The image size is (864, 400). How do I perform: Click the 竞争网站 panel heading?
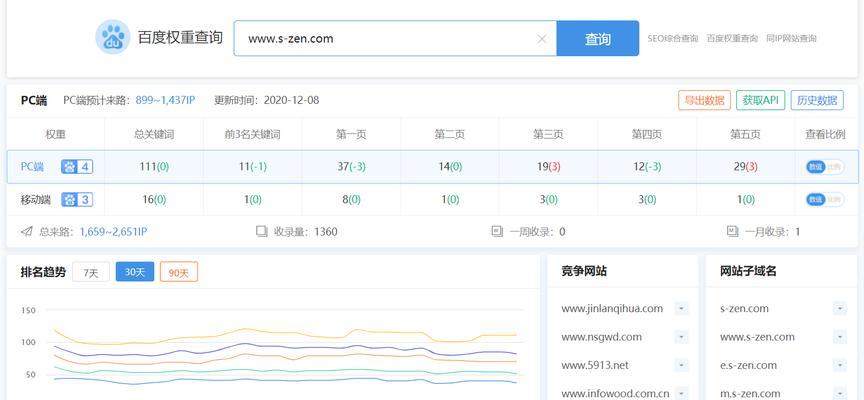coord(584,271)
